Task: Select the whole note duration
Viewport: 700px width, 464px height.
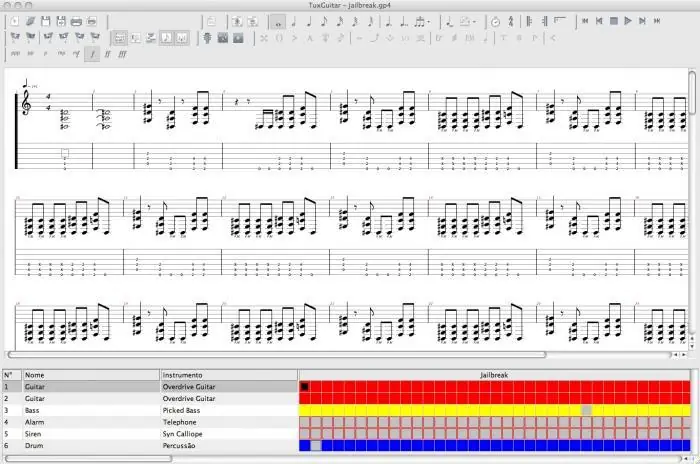Action: [x=278, y=21]
